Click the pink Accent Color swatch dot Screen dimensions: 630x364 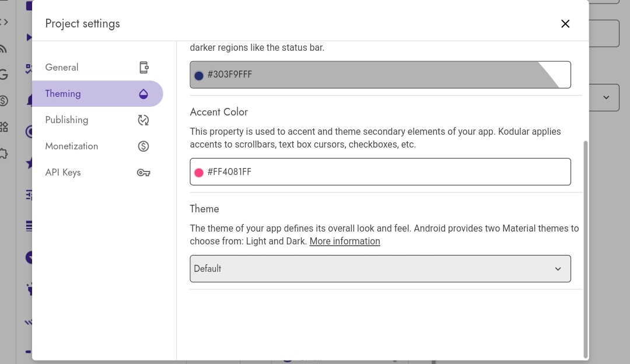[x=199, y=173]
